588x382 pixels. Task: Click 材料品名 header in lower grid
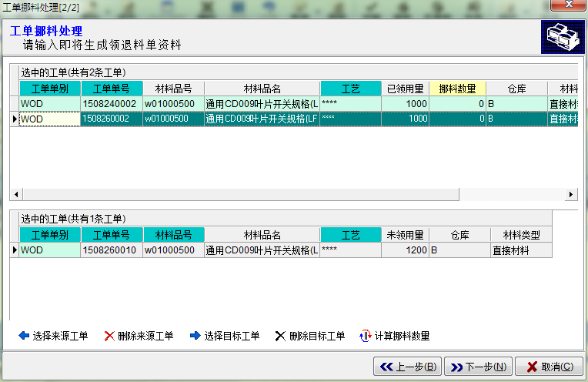click(262, 235)
